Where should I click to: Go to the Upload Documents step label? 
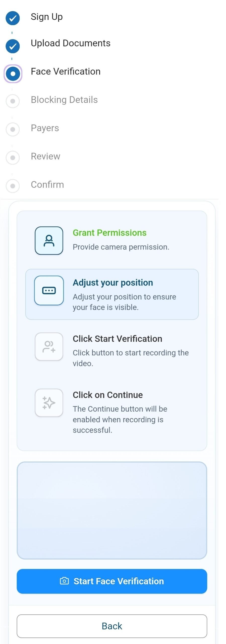pos(71,43)
